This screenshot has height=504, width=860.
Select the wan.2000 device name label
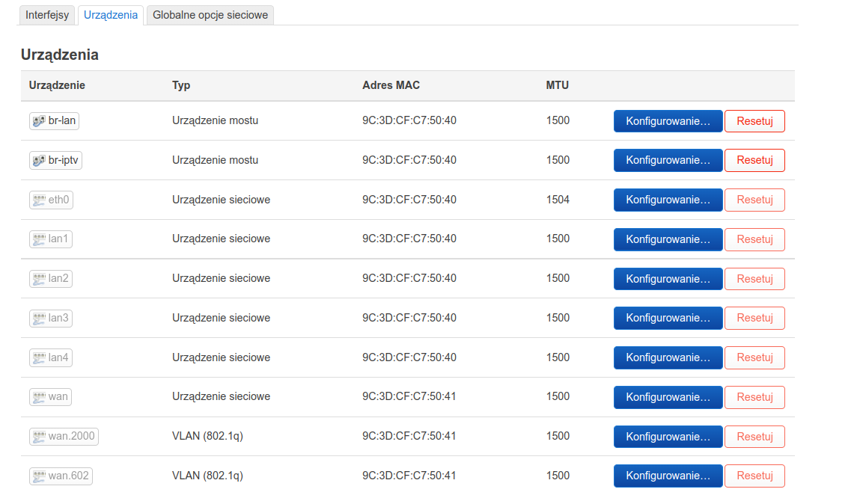pyautogui.click(x=71, y=436)
